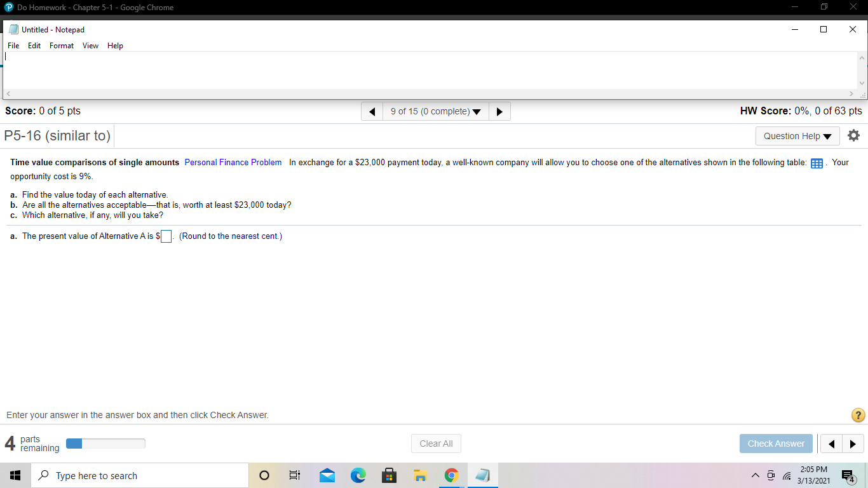The image size is (868, 488).
Task: Expand the hidden icons arrow in the system tray
Action: [x=756, y=475]
